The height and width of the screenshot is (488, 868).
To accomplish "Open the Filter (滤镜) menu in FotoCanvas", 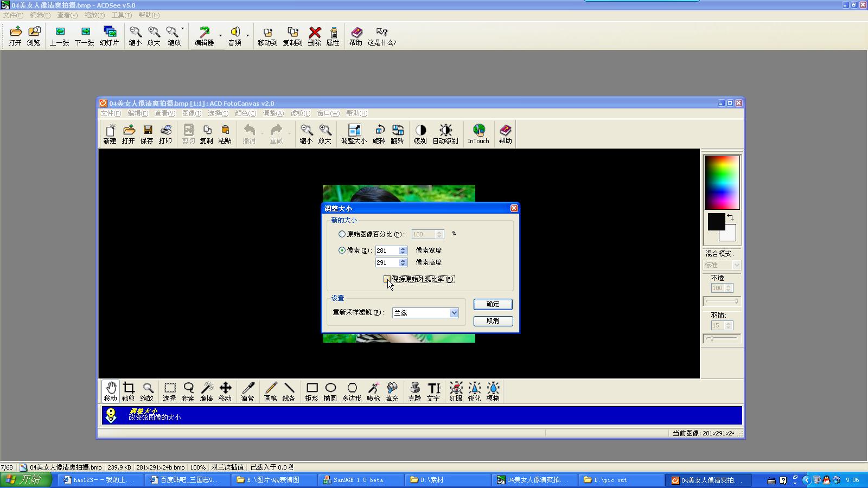I will pyautogui.click(x=300, y=113).
